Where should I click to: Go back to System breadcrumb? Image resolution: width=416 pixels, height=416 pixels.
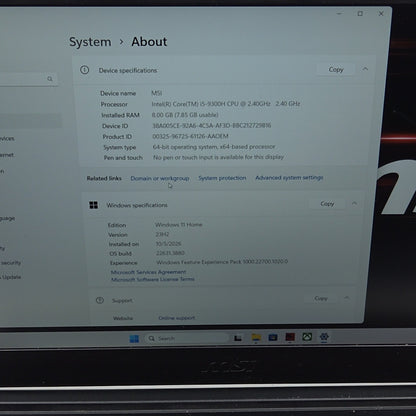point(90,42)
